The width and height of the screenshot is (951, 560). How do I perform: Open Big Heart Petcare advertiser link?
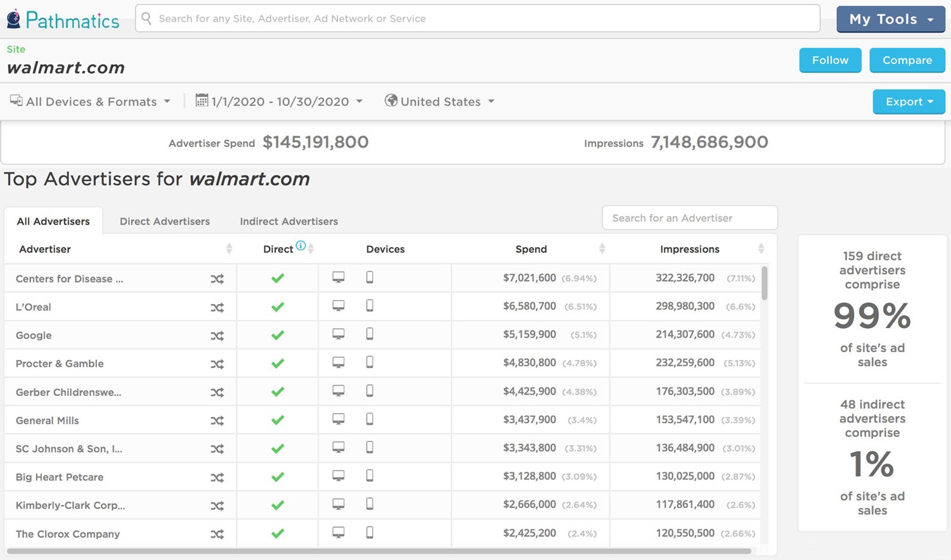(x=60, y=477)
